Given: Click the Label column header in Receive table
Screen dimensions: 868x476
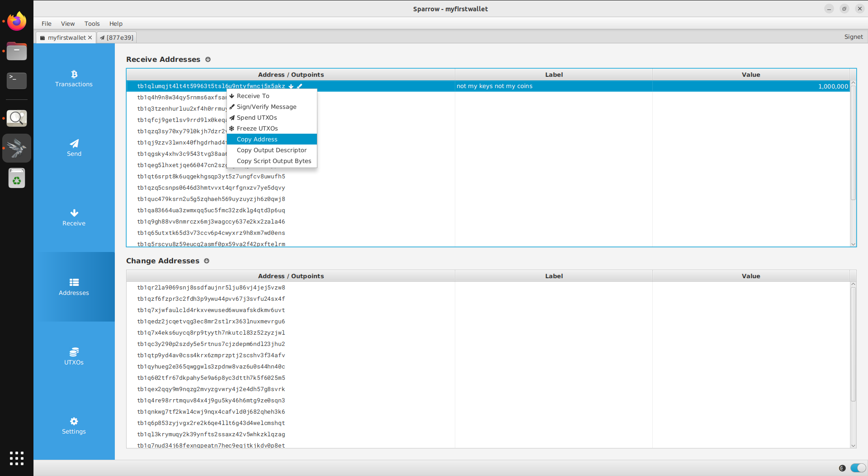Looking at the screenshot, I should pyautogui.click(x=554, y=75).
